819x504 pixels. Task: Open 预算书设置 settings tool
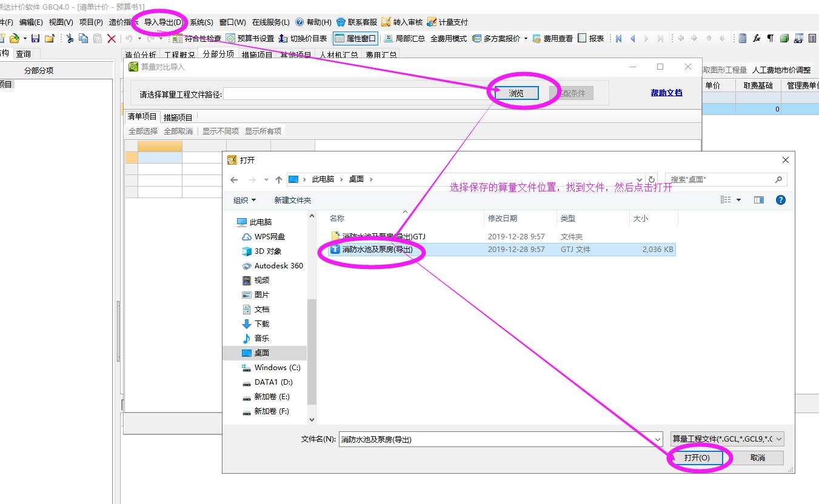[250, 38]
